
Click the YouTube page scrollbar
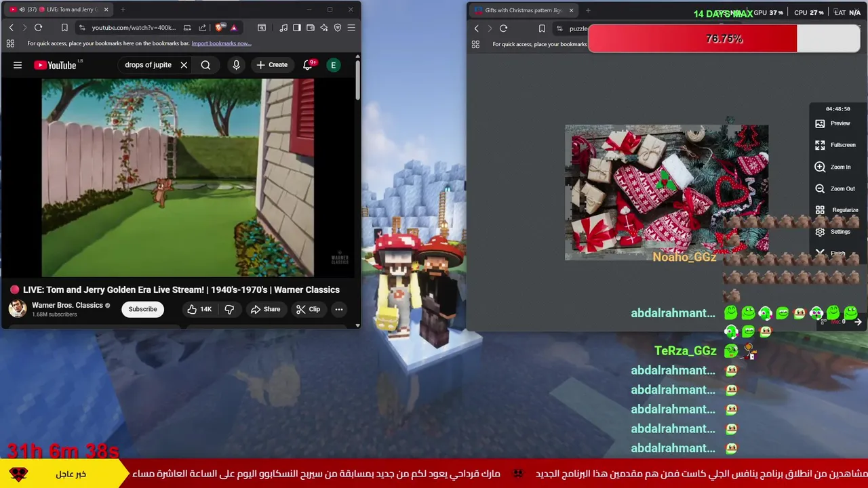(357, 81)
